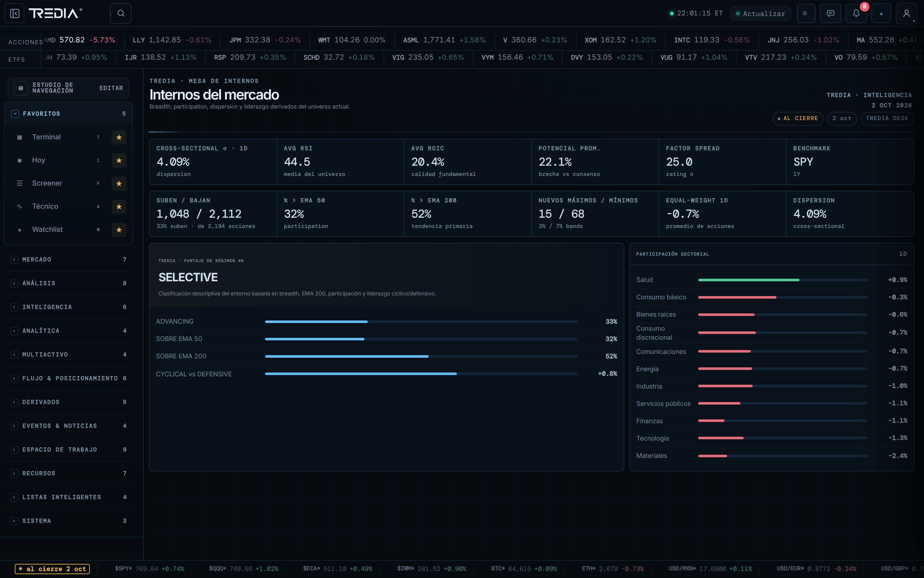
Task: Unstar Hoy from favorites
Action: click(x=119, y=160)
